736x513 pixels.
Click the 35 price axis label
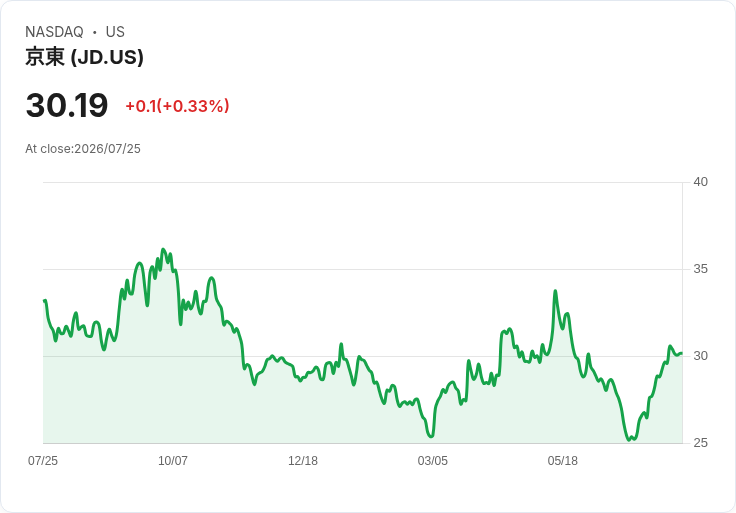click(x=700, y=269)
